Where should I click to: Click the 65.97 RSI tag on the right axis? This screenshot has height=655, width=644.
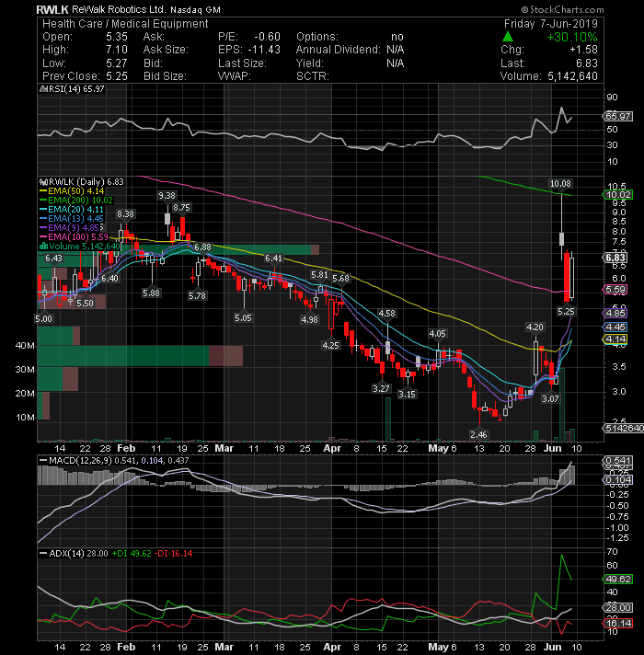[617, 116]
